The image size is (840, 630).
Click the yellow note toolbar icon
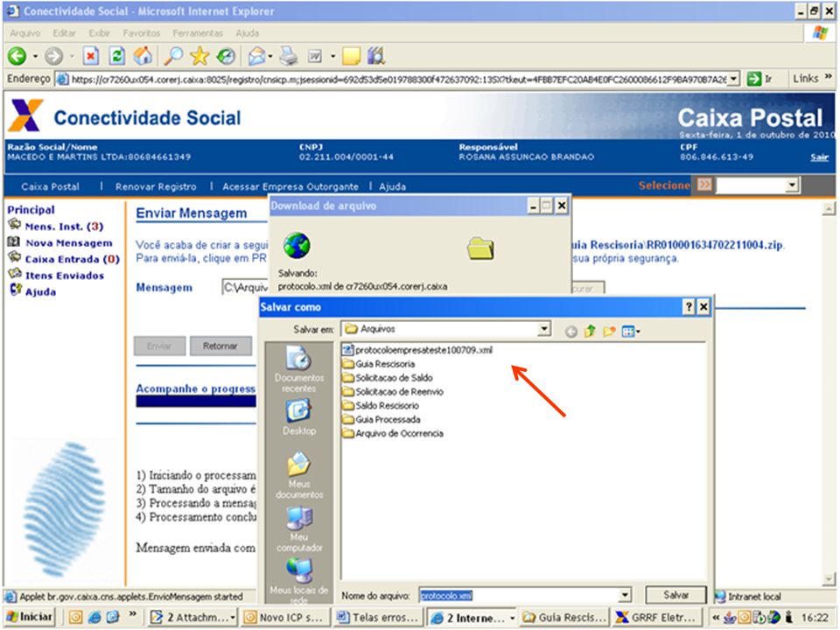click(x=352, y=56)
